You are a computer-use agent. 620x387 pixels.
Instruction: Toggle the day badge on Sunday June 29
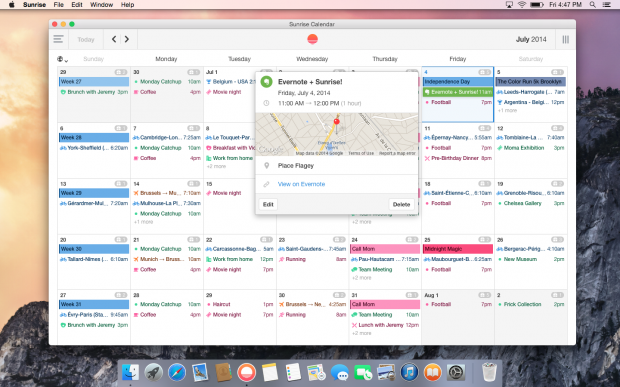121,72
